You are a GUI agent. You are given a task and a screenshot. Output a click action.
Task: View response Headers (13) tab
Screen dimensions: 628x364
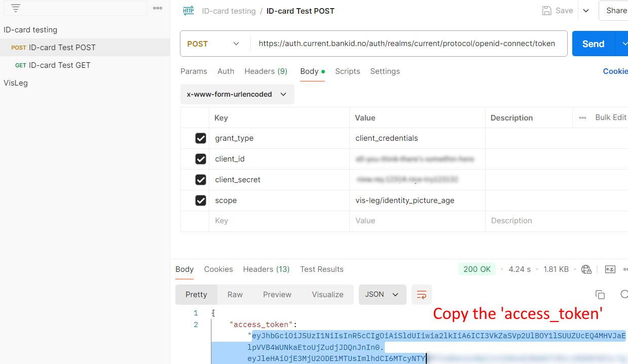pos(266,269)
